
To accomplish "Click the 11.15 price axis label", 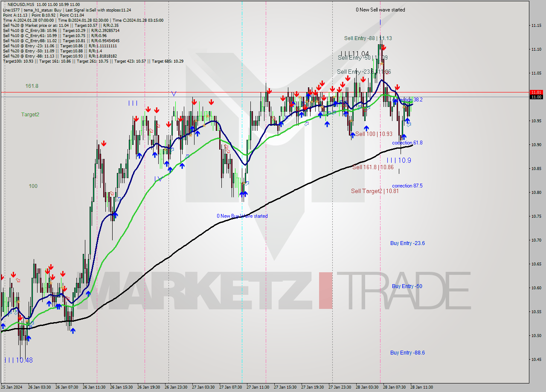I will pos(536,26).
